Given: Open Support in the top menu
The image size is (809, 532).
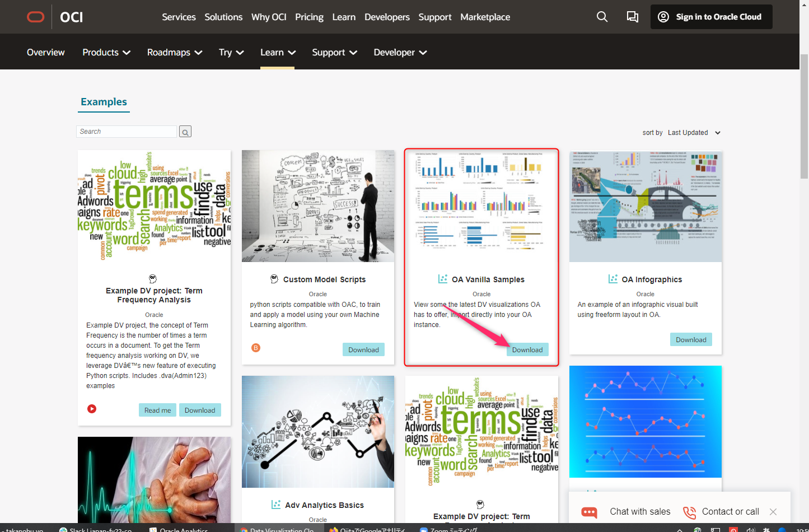Looking at the screenshot, I should click(435, 17).
